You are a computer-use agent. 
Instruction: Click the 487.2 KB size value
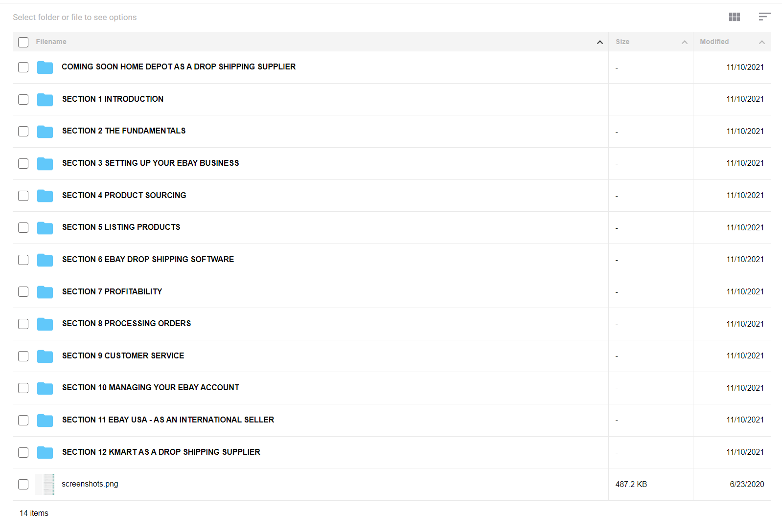click(x=631, y=484)
